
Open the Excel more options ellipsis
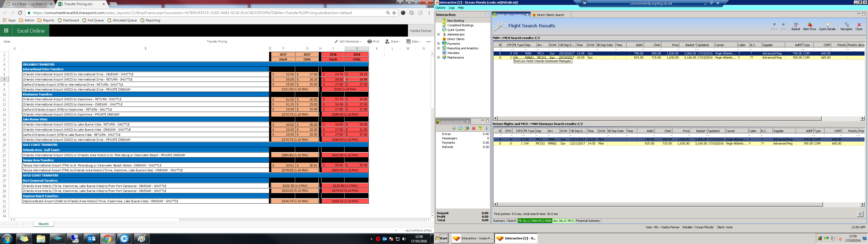(428, 41)
